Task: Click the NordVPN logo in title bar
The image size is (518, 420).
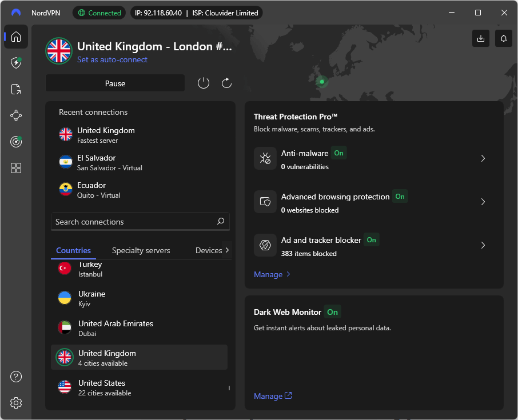Action: tap(16, 13)
